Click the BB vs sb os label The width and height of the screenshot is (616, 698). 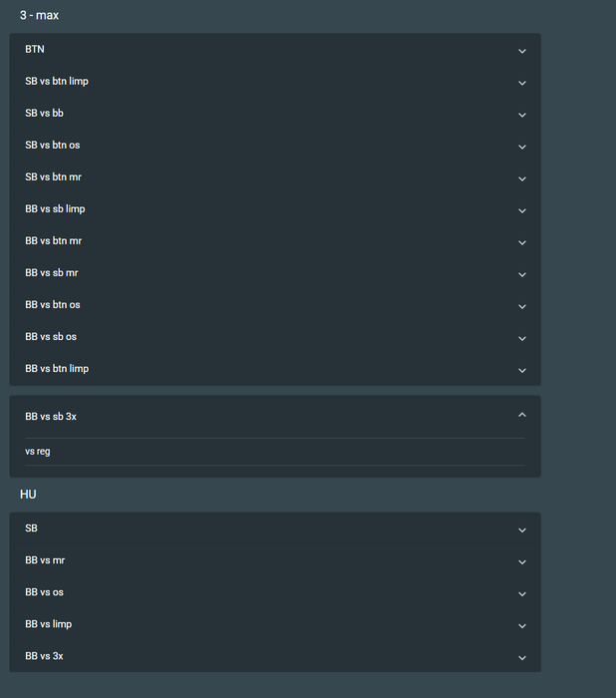pyautogui.click(x=51, y=337)
